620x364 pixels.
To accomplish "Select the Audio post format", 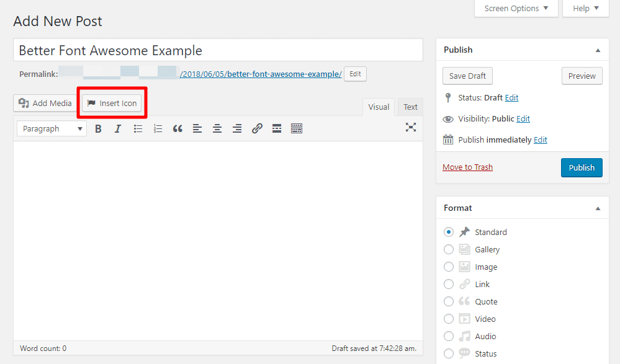I will pyautogui.click(x=448, y=336).
